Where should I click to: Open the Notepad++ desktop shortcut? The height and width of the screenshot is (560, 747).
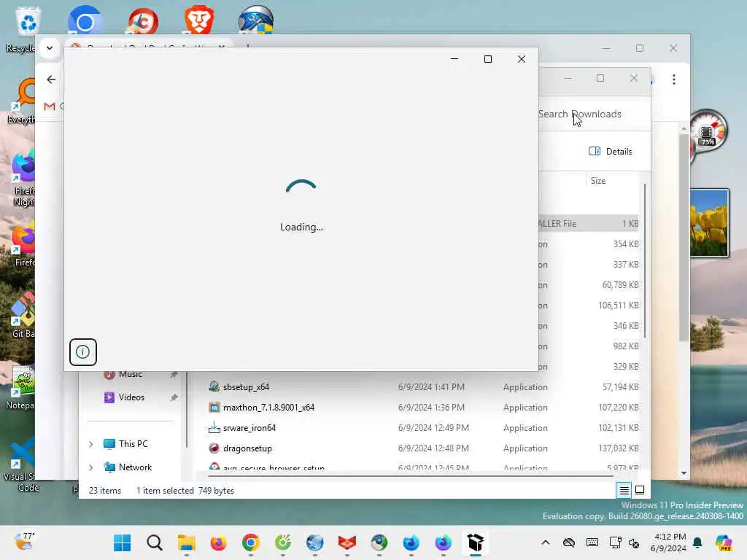click(20, 386)
